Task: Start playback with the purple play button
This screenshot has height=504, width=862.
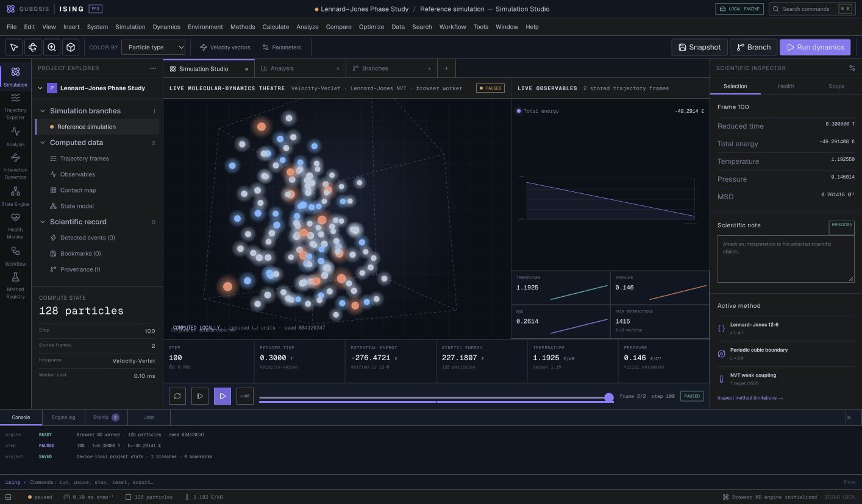Action: [223, 396]
